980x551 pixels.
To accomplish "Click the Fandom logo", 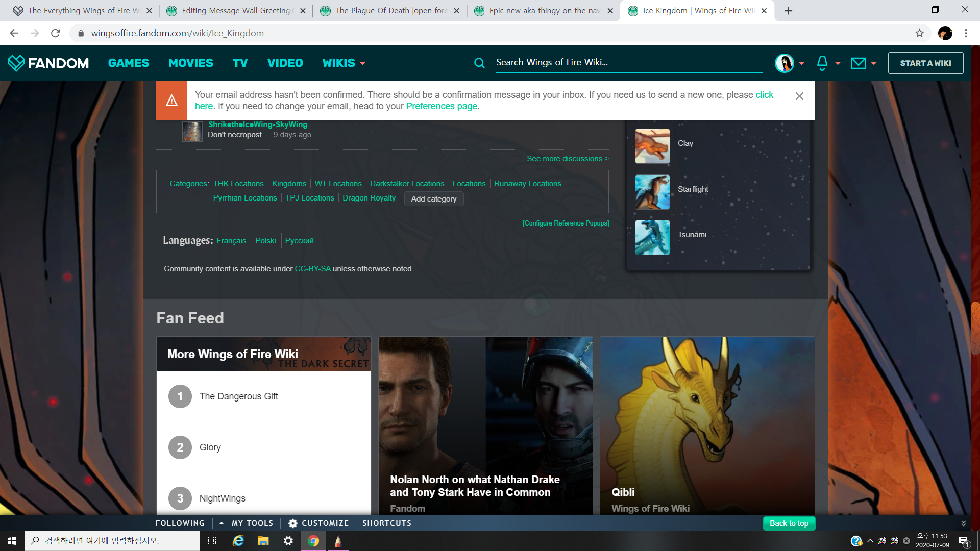I will click(x=48, y=63).
